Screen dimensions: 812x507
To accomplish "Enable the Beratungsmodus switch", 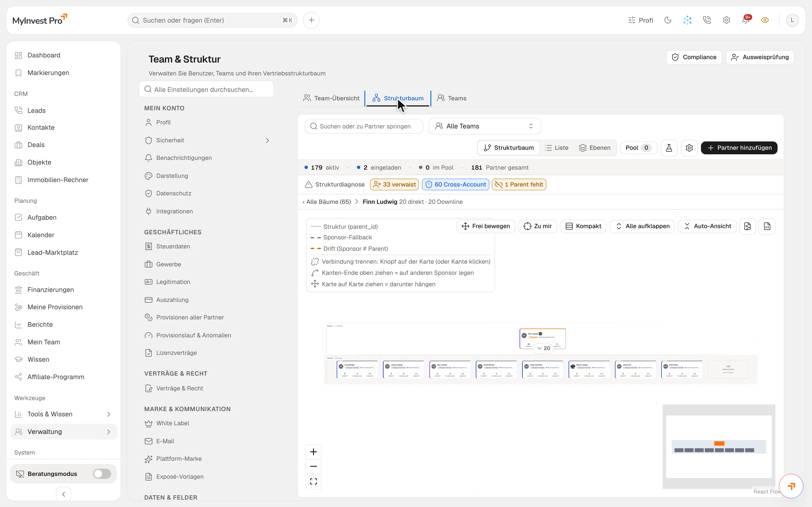I will [x=102, y=474].
